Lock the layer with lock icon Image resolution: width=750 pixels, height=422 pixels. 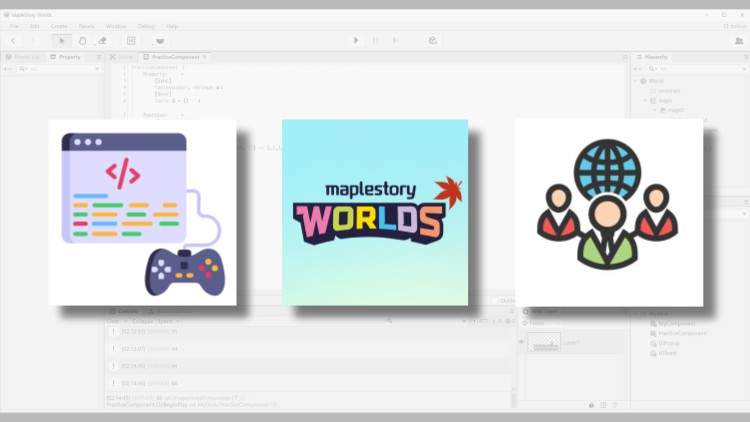point(591,405)
